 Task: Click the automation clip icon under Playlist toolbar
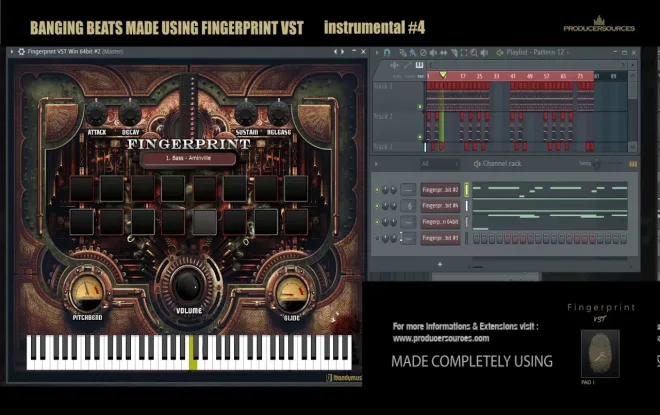407,65
